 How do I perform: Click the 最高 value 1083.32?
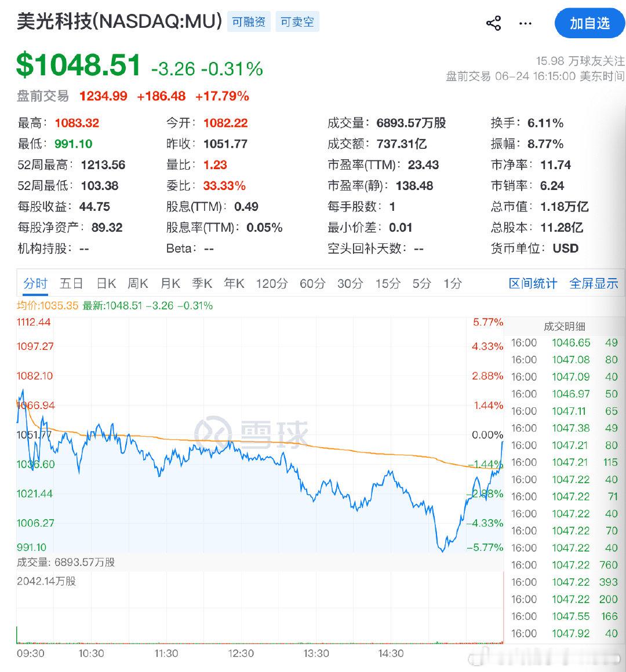(77, 123)
